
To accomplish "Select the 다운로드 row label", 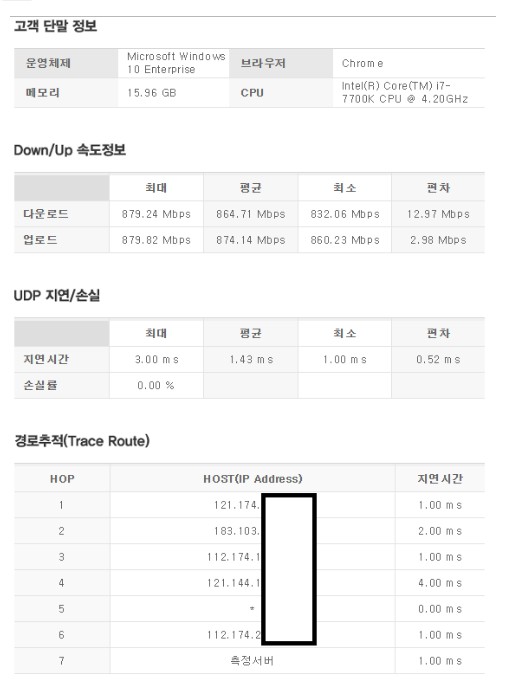I will [46, 214].
